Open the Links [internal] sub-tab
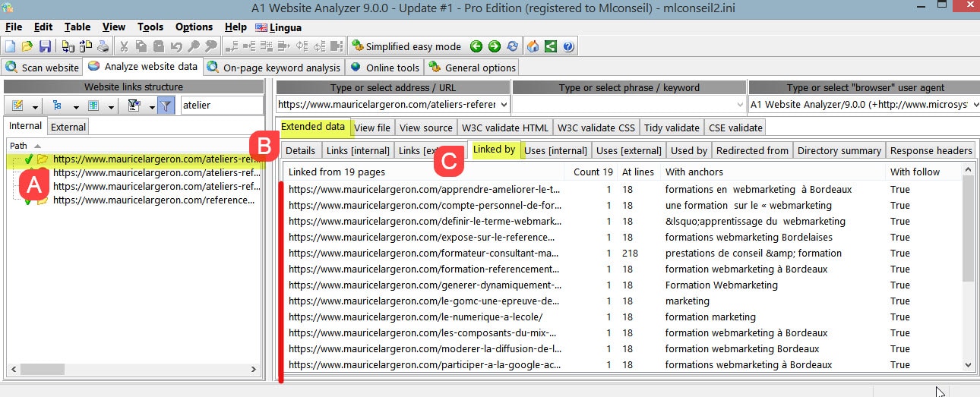 point(358,150)
